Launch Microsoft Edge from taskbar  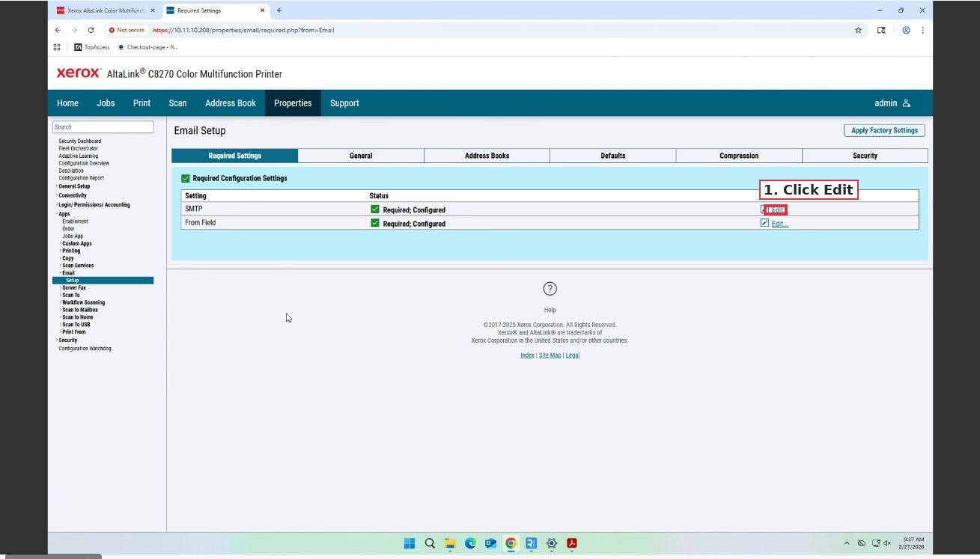point(470,543)
